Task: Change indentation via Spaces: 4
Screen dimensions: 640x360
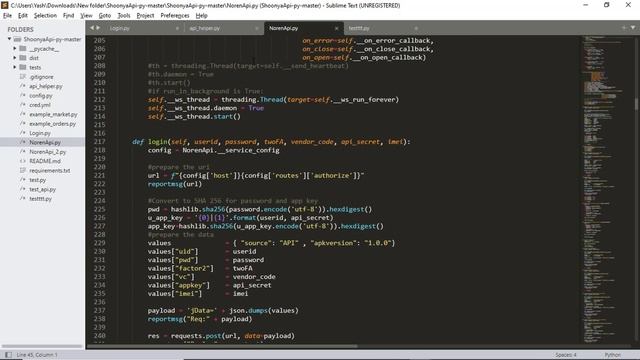Action: tap(566, 355)
